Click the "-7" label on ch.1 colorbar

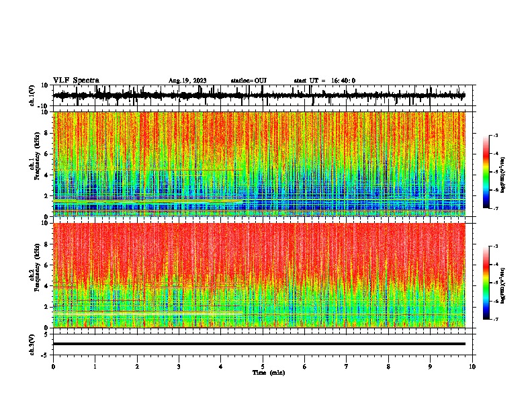pyautogui.click(x=496, y=208)
